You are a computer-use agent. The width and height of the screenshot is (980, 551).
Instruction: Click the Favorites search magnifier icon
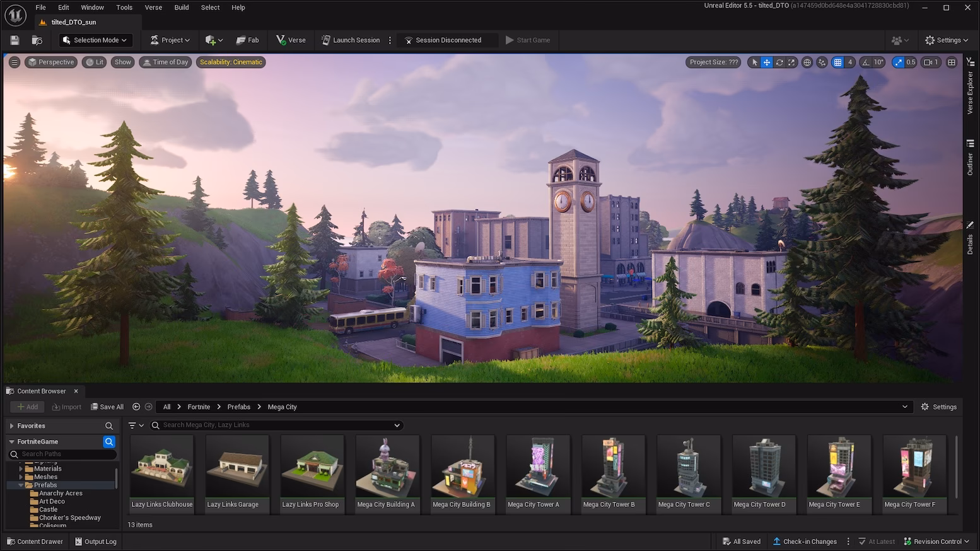(x=109, y=426)
